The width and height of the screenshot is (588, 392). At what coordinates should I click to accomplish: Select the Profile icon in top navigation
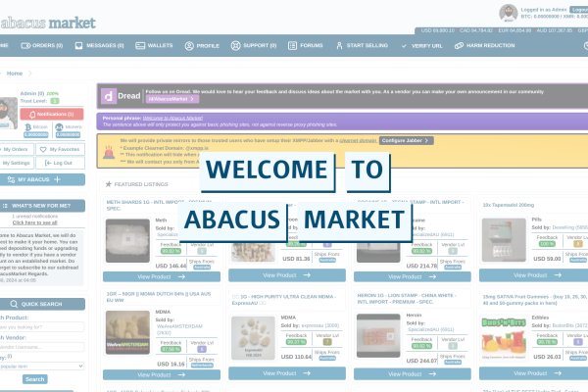(189, 45)
